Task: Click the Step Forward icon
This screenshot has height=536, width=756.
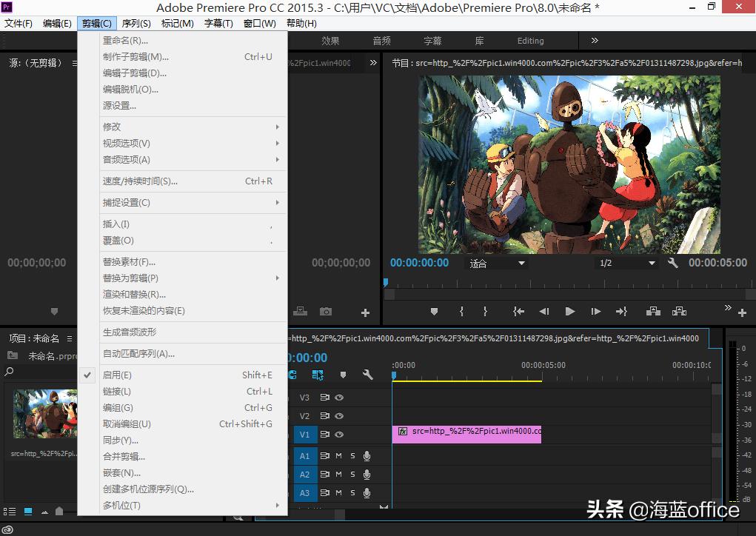Action: (595, 309)
